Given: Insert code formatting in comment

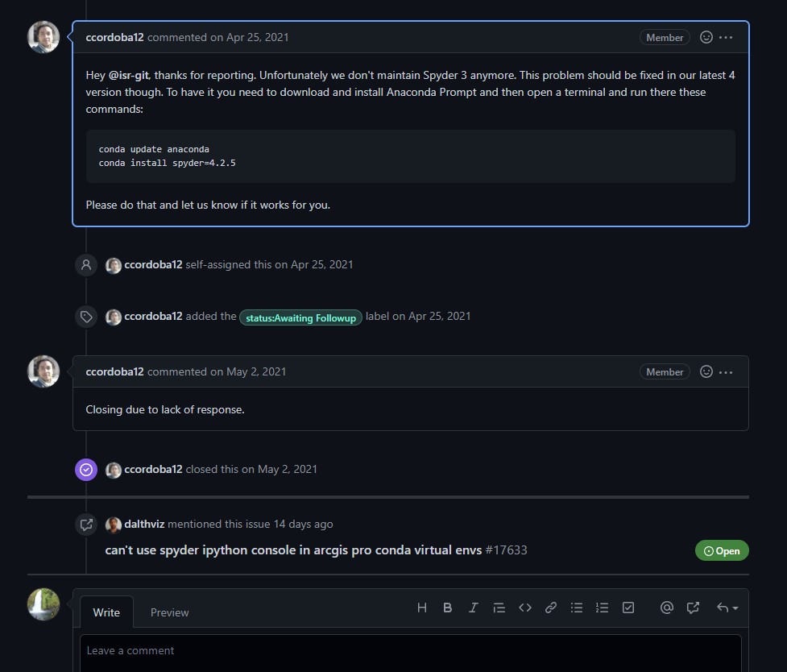Looking at the screenshot, I should 525,608.
